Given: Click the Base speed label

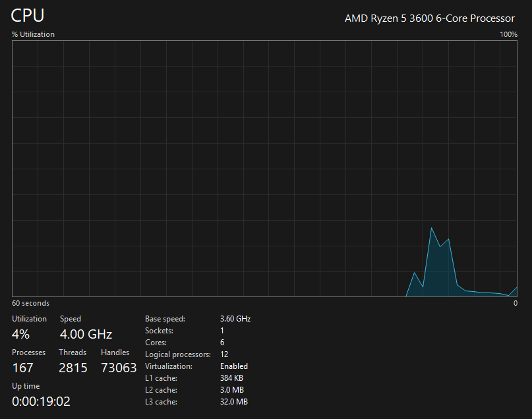Looking at the screenshot, I should pyautogui.click(x=165, y=319).
